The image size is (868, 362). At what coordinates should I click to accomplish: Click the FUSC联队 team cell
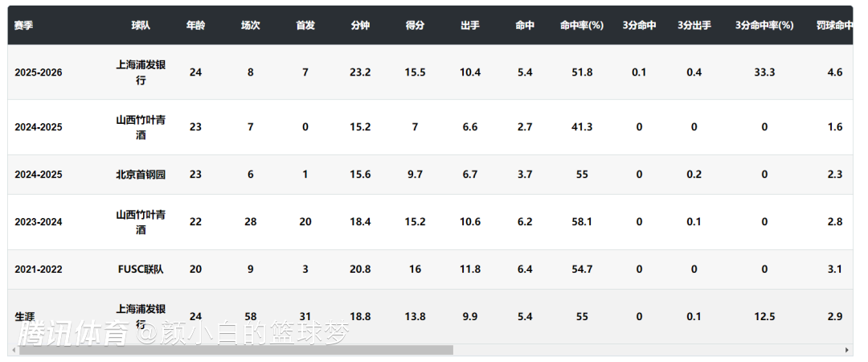click(141, 269)
